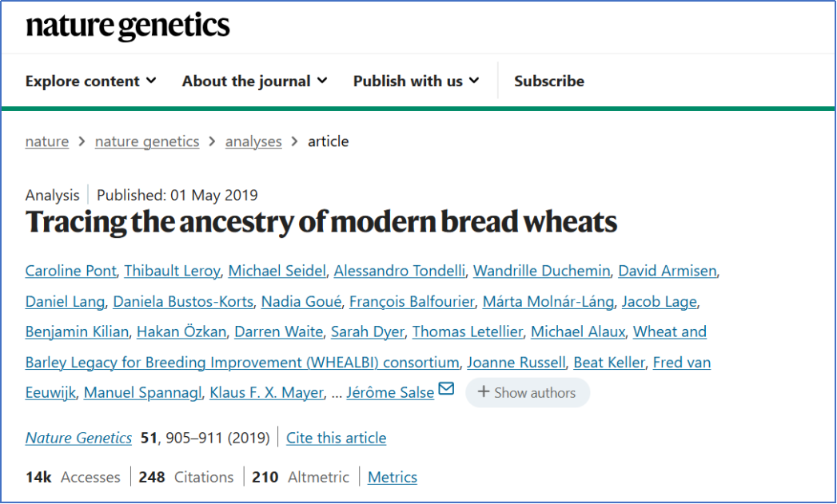Click the email envelope icon beside Jérôme Salse

click(x=446, y=389)
